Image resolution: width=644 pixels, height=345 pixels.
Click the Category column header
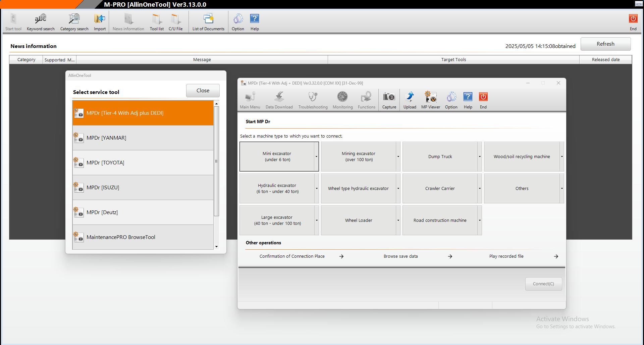click(26, 60)
